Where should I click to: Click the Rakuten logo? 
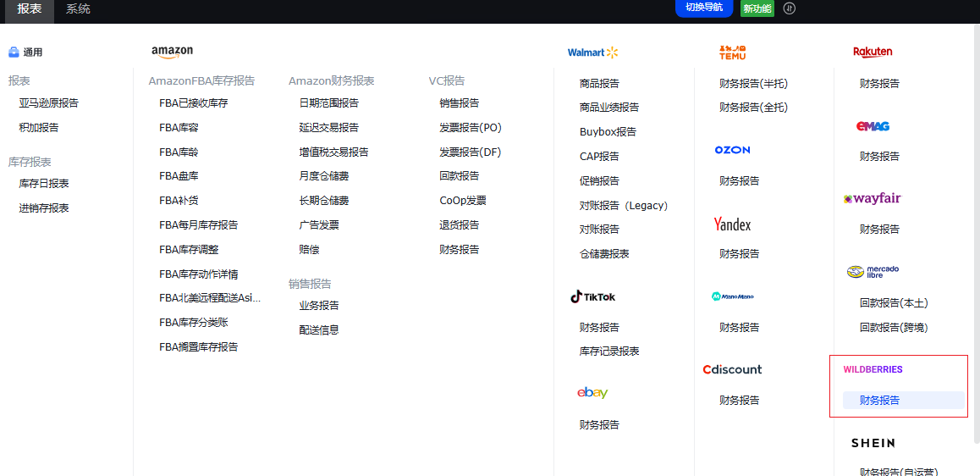click(x=873, y=52)
